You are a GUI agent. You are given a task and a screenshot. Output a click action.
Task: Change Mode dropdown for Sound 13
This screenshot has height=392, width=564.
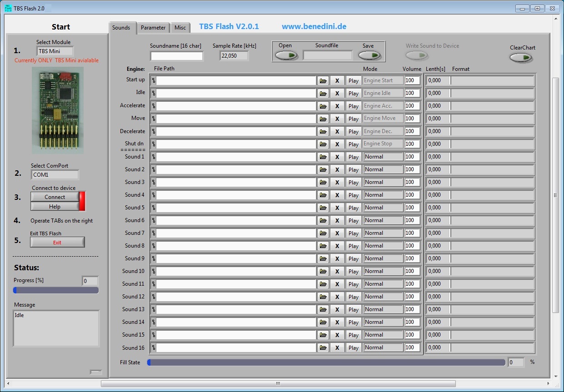383,309
